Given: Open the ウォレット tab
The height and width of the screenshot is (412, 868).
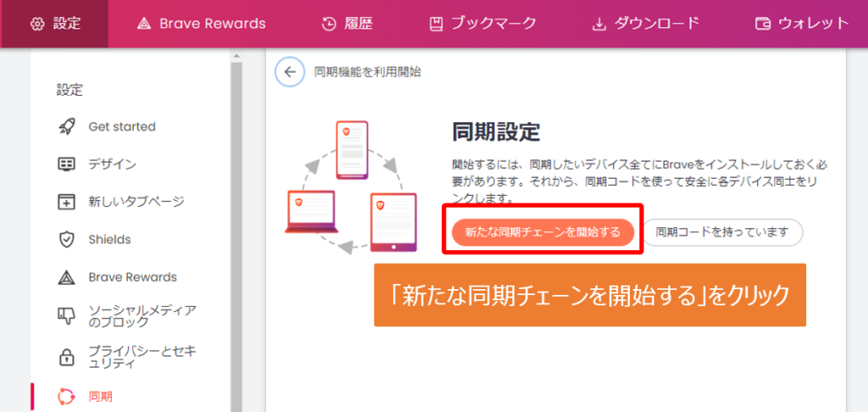Looking at the screenshot, I should point(803,24).
